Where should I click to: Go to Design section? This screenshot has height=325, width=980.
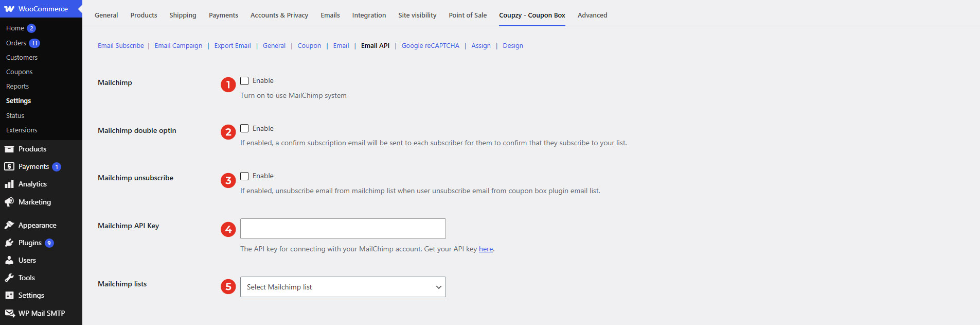[x=513, y=45]
